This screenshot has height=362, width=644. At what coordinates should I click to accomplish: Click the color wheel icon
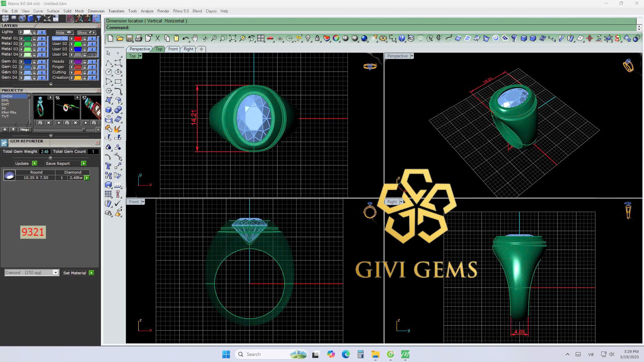point(336,39)
